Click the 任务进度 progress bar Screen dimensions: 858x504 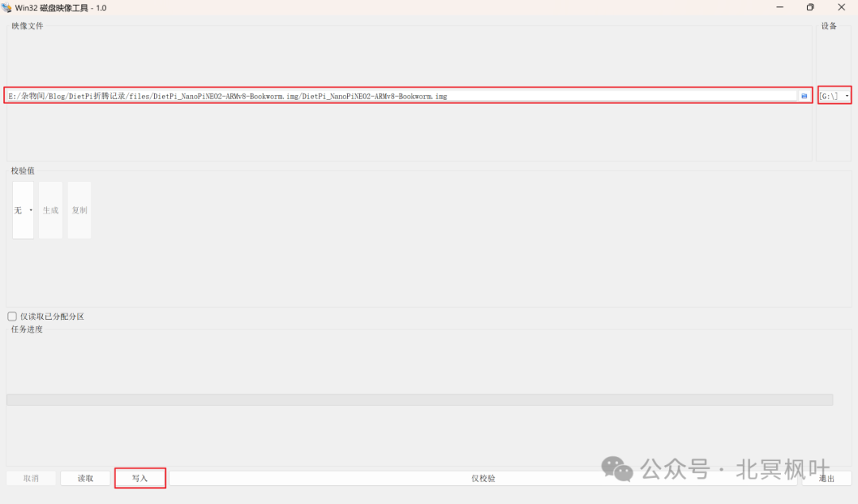[x=419, y=400]
